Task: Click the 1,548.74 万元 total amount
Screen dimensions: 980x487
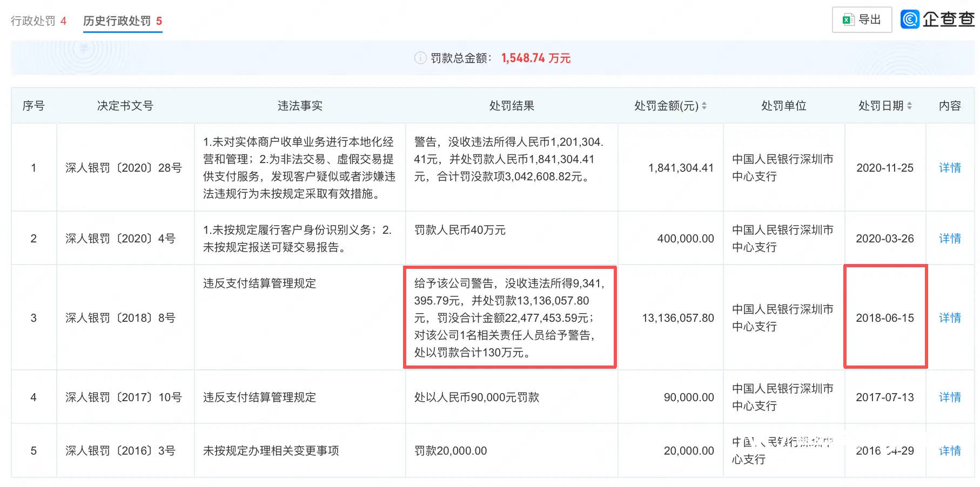Action: point(535,58)
